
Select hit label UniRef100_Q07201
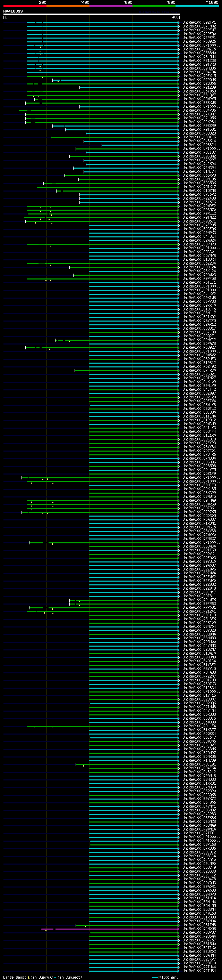click(x=199, y=451)
